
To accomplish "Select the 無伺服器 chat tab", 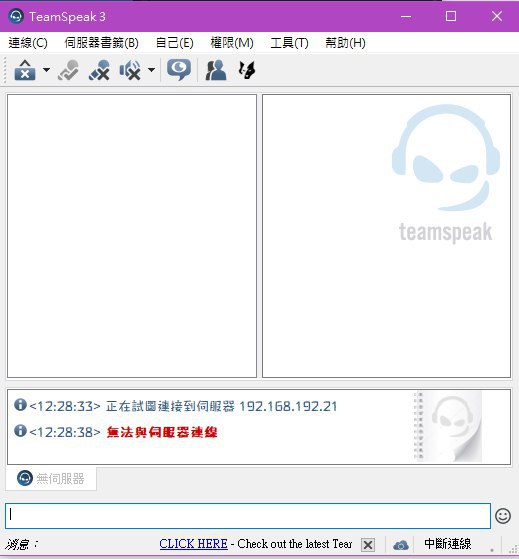I will point(51,478).
